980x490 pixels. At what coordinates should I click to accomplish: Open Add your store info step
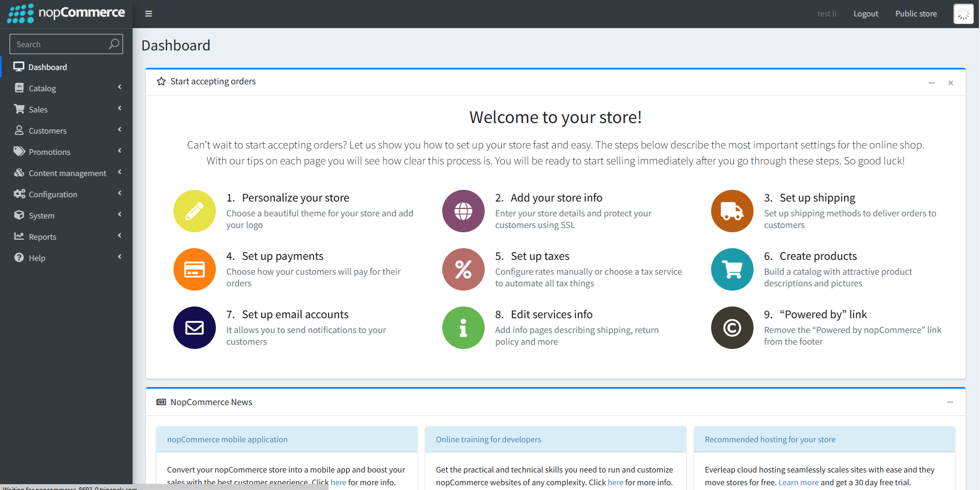(x=556, y=198)
